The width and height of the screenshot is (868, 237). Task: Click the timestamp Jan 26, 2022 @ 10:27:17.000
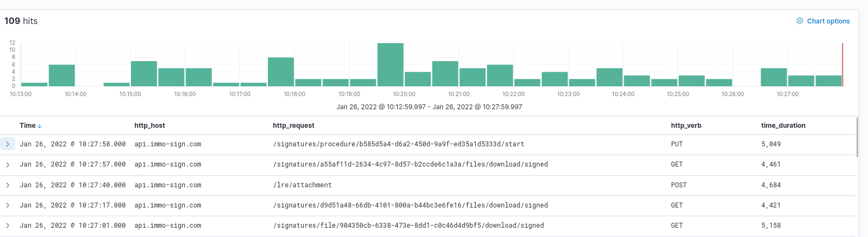pos(73,205)
